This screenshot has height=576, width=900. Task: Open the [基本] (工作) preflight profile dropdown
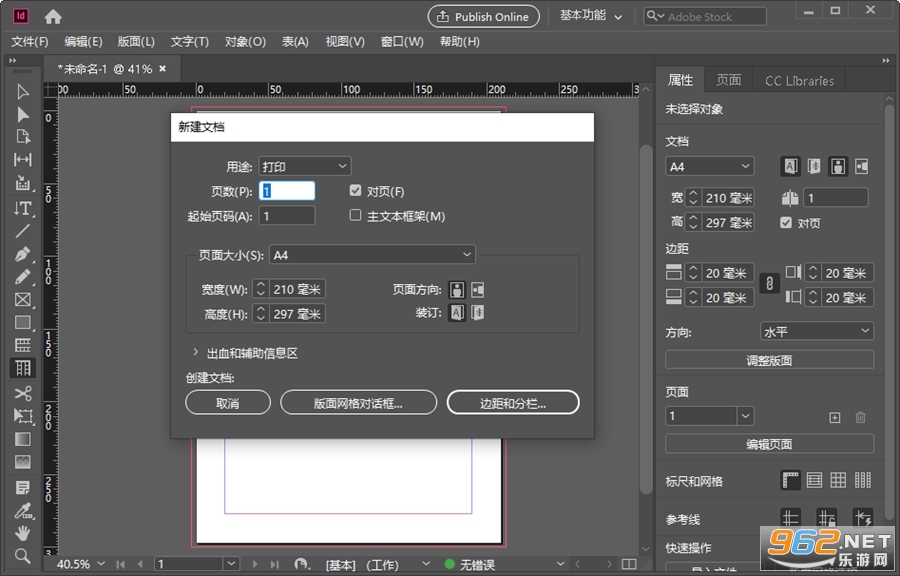pyautogui.click(x=426, y=565)
